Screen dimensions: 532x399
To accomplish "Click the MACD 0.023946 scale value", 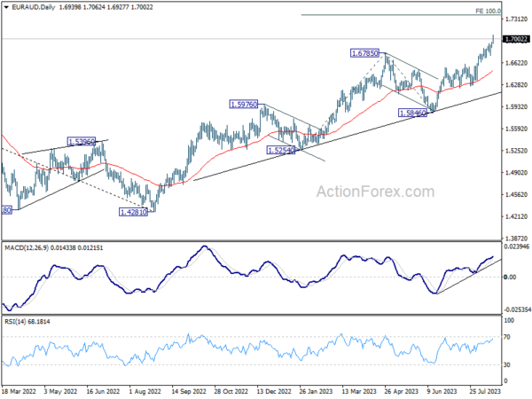I will click(517, 246).
